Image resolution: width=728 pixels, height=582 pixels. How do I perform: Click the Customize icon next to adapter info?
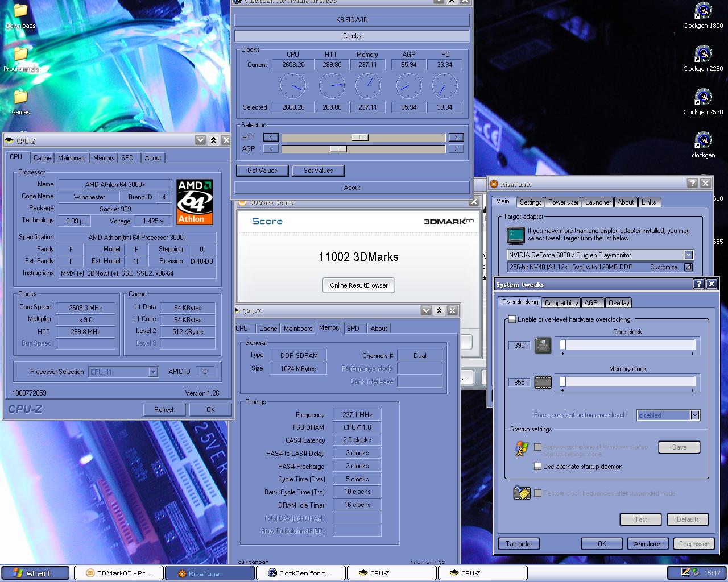[x=688, y=267]
